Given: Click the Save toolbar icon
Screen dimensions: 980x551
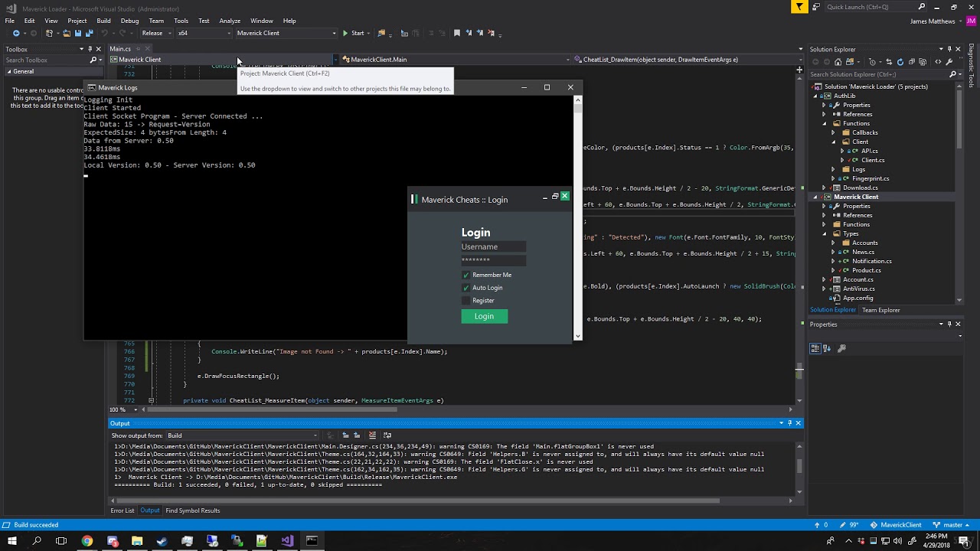Looking at the screenshot, I should pyautogui.click(x=77, y=33).
